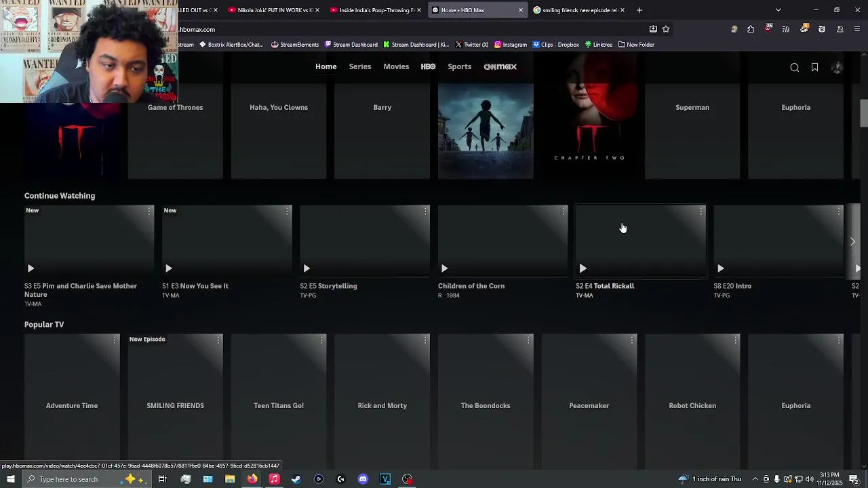Open the HBO Max search icon
Viewport: 868px width, 488px height.
(x=795, y=67)
